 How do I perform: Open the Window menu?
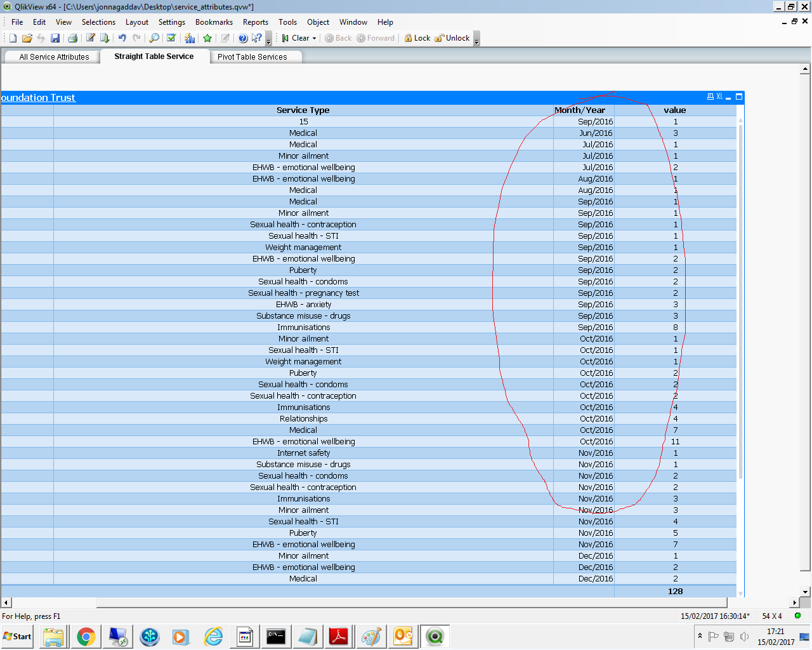[353, 22]
